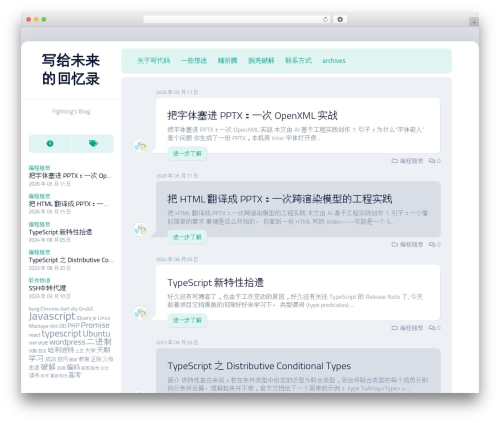
Task: Open sidebar entry TypeScript 之 Distributive Co...
Action: (71, 260)
